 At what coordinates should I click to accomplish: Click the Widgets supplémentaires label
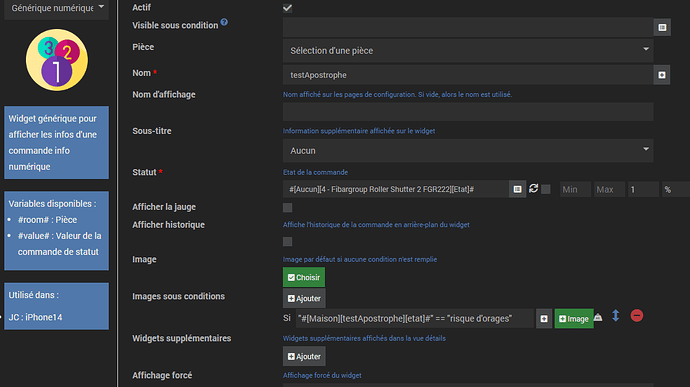click(x=181, y=338)
